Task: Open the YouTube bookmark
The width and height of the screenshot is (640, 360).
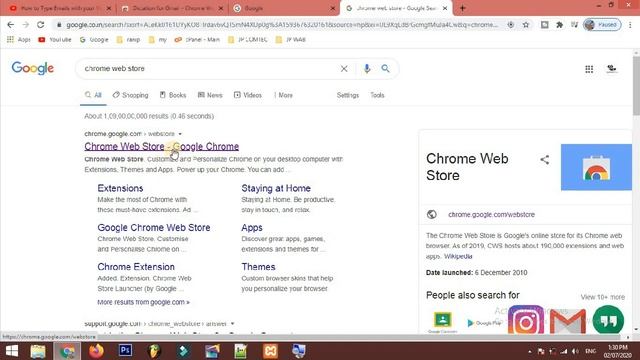Action: pyautogui.click(x=55, y=40)
